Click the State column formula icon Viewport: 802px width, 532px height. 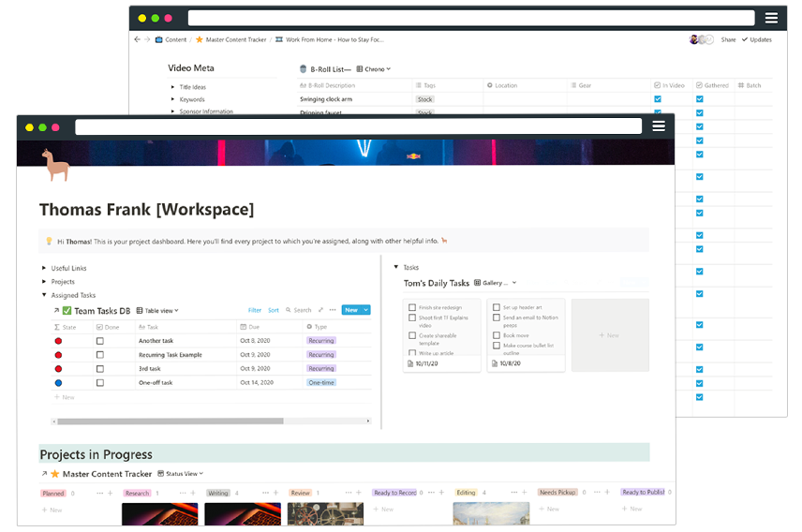click(57, 327)
